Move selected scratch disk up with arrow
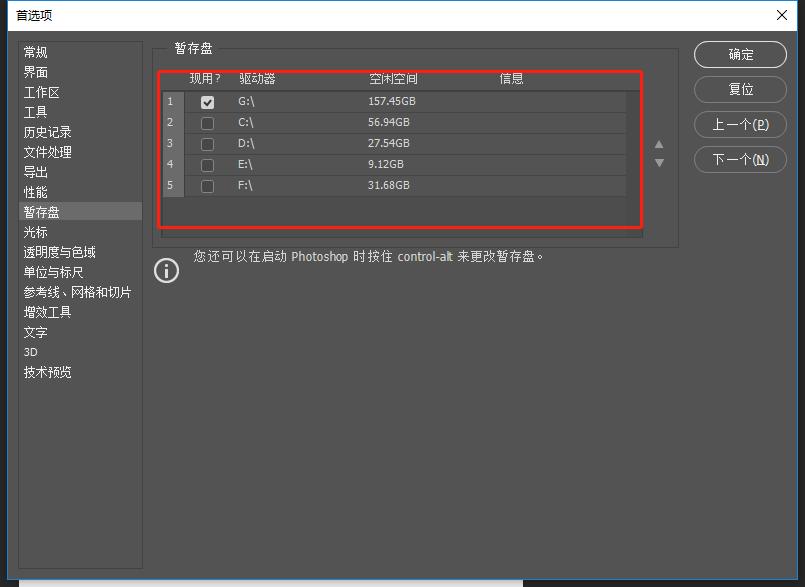 tap(659, 144)
